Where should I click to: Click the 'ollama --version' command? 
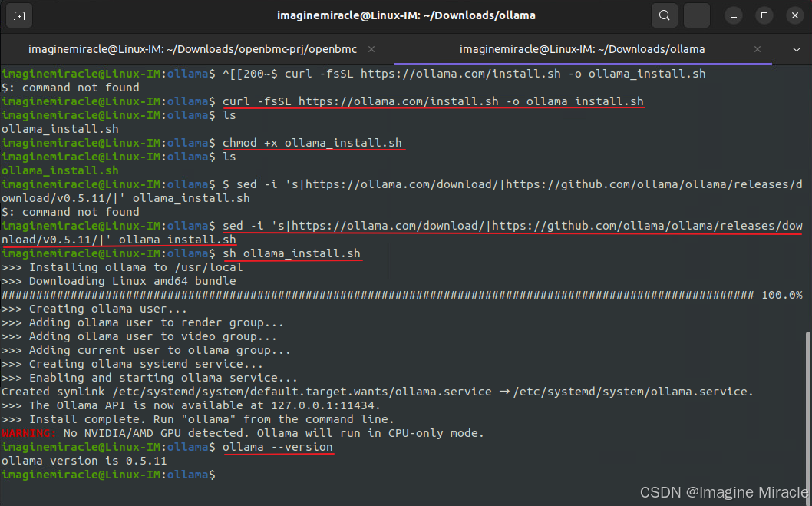pyautogui.click(x=278, y=447)
